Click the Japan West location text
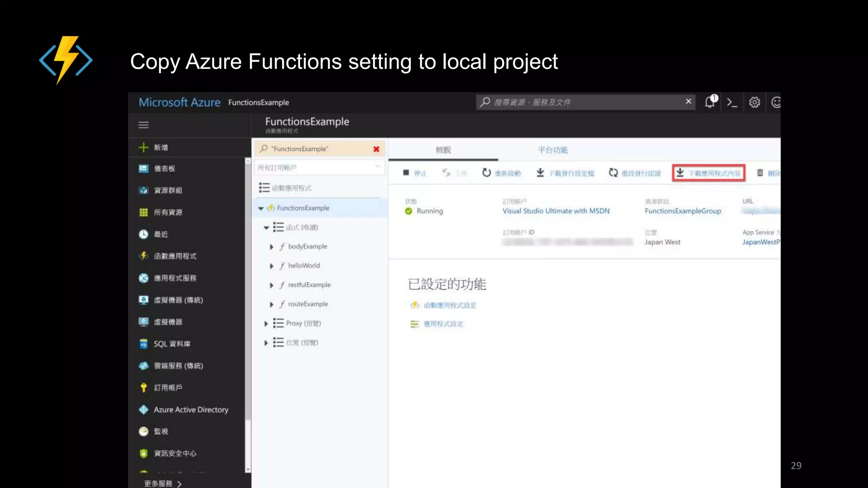 click(x=662, y=242)
